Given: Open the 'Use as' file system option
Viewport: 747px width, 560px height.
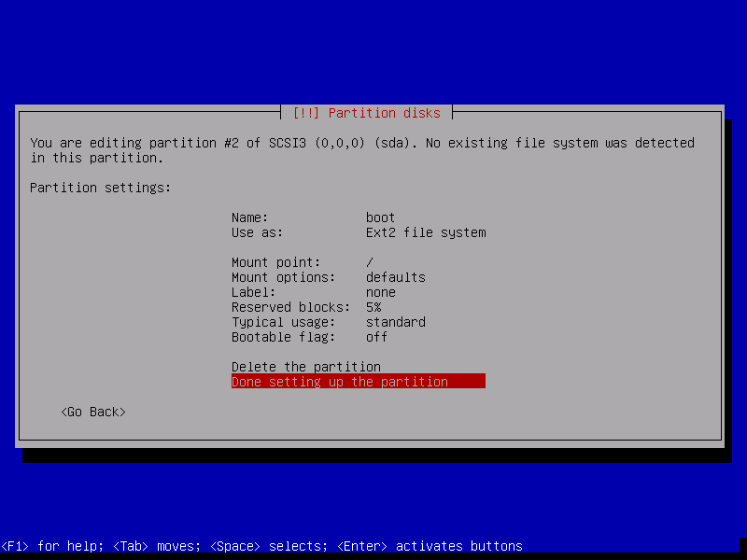Looking at the screenshot, I should click(x=258, y=232).
